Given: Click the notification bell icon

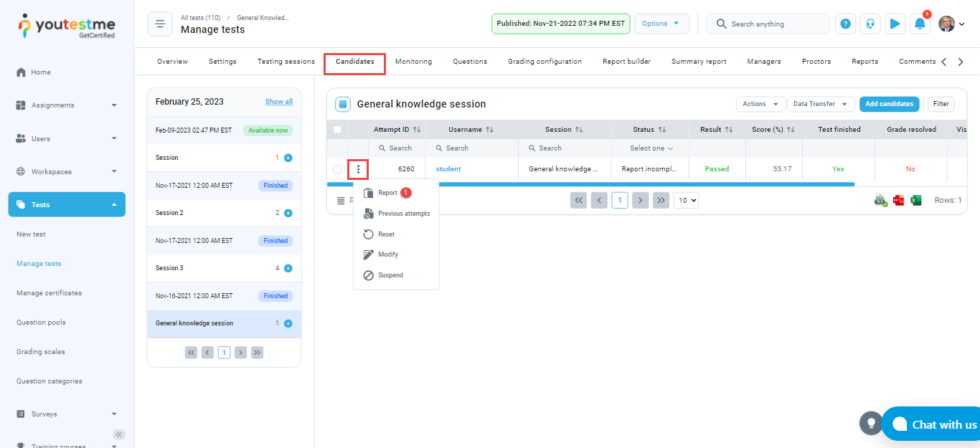Looking at the screenshot, I should point(919,24).
